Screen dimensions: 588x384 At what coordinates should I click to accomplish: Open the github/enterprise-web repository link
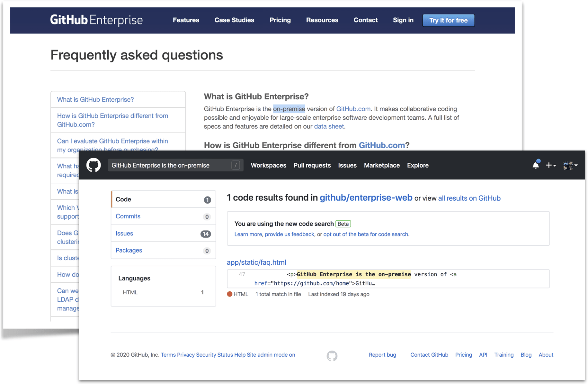[366, 197]
